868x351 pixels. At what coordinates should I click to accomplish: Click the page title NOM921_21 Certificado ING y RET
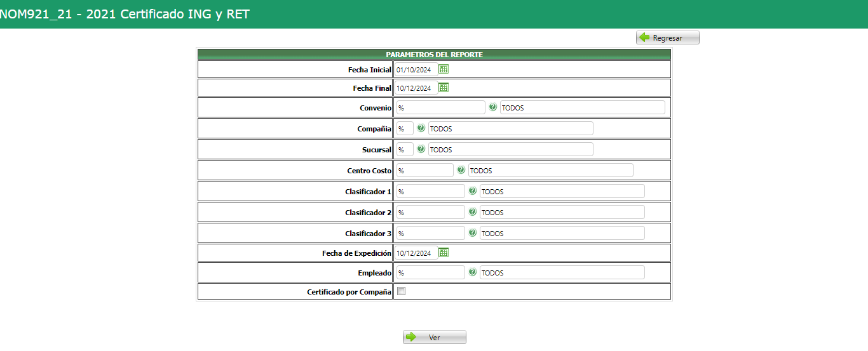click(125, 15)
